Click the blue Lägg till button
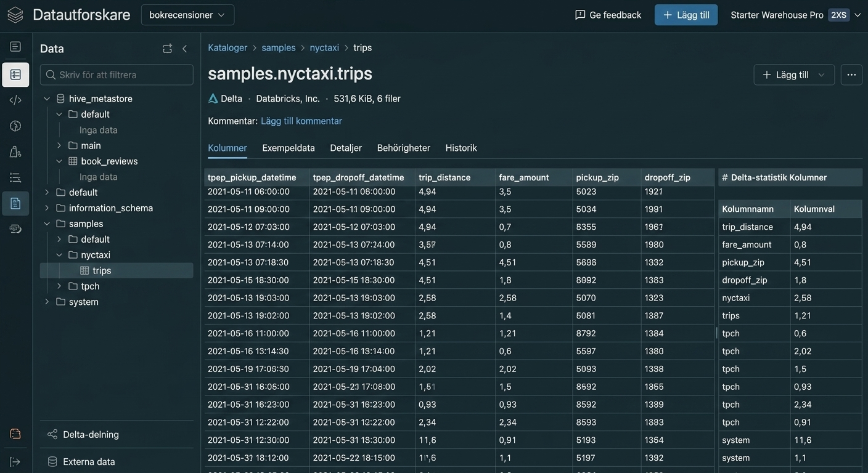 point(686,15)
